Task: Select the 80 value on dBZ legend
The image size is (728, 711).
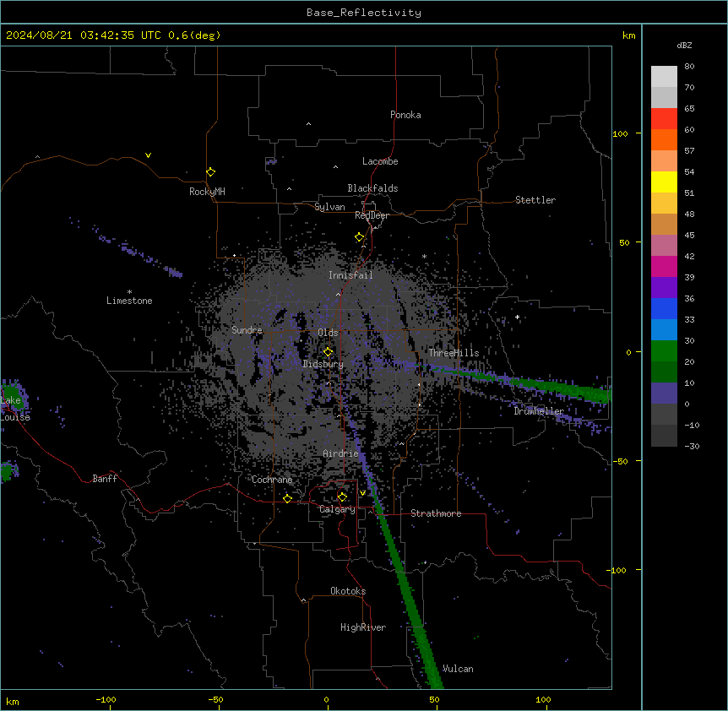Action: [x=689, y=67]
